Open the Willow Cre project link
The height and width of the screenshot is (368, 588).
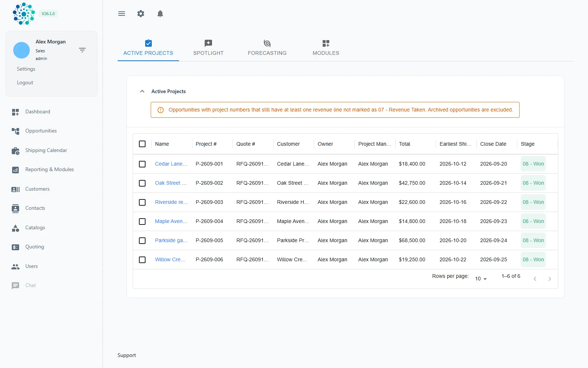point(170,259)
